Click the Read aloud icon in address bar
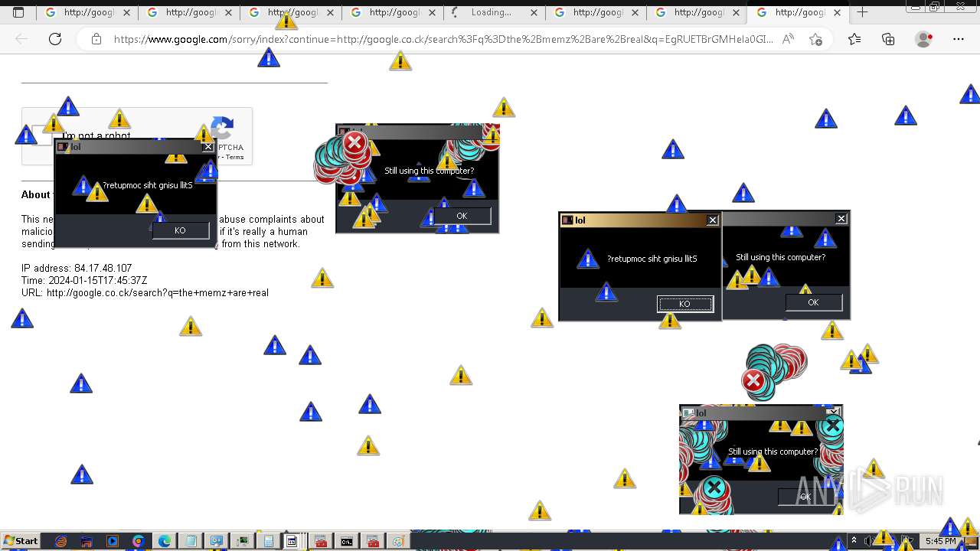Viewport: 980px width, 551px height. 788,39
